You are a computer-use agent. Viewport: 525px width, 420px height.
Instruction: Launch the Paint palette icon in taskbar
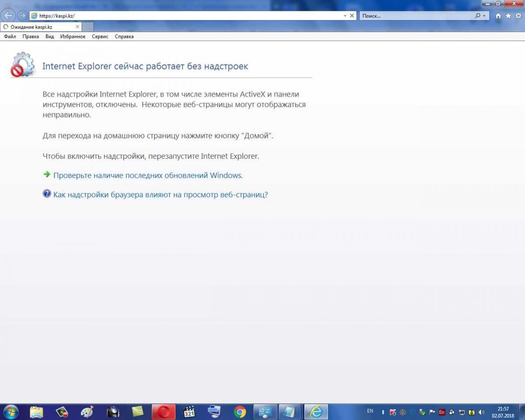[87, 412]
